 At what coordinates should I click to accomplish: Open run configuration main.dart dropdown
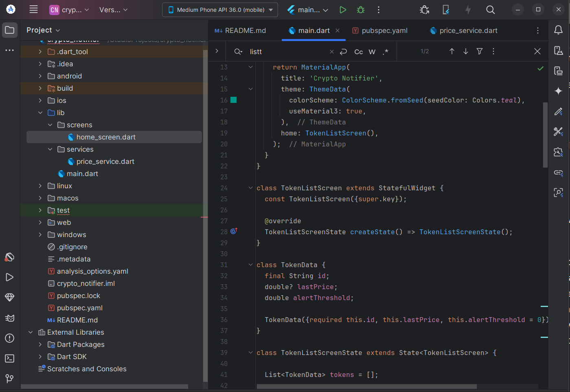point(308,10)
